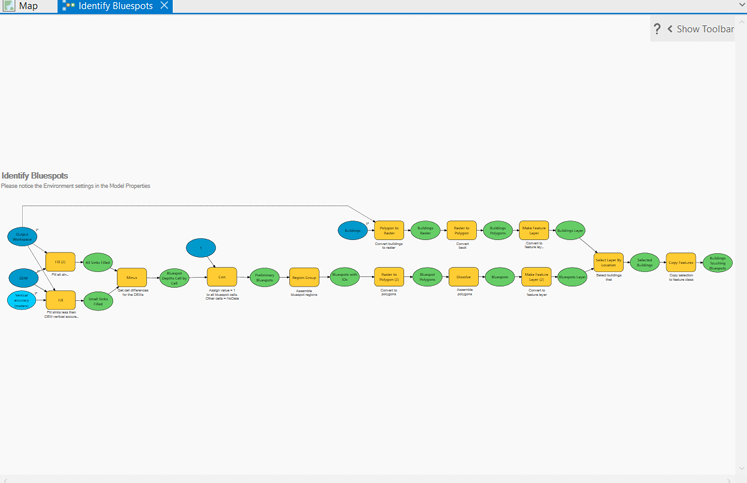Click the Minus tool element
Image resolution: width=747 pixels, height=483 pixels.
(x=132, y=277)
